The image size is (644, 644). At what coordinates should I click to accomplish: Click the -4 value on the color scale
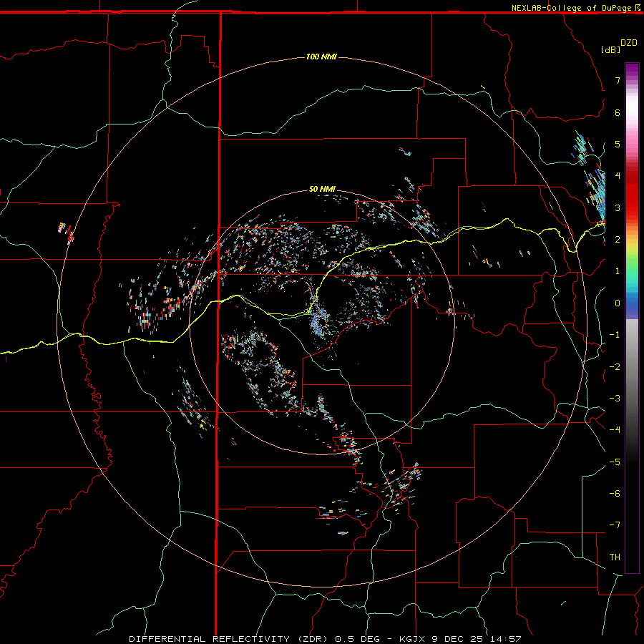click(615, 429)
